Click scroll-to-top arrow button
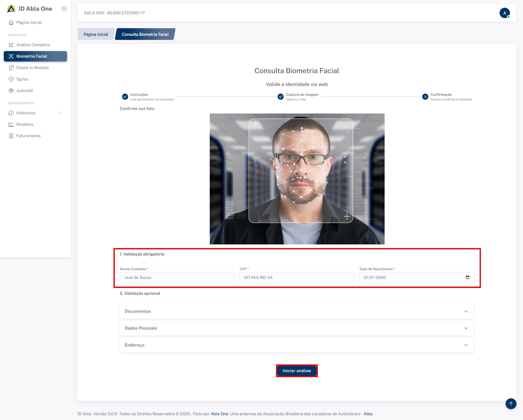Viewport: 523px width, 420px height. pyautogui.click(x=511, y=404)
